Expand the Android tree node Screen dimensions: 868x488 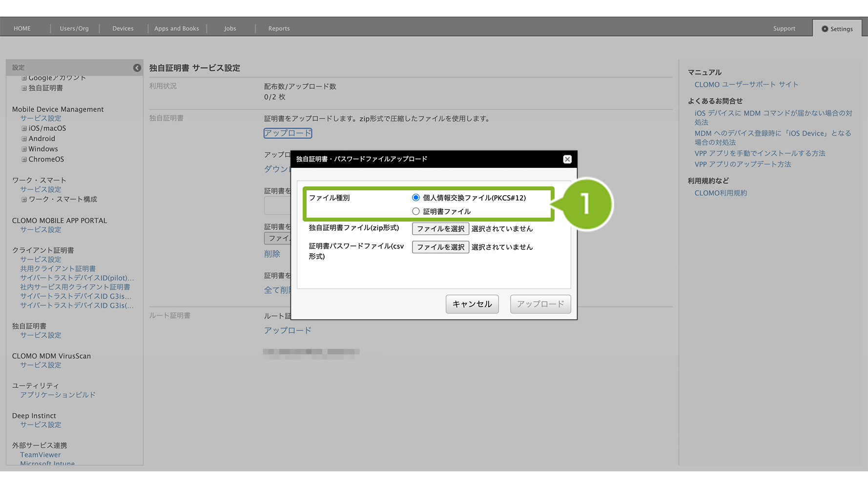point(24,139)
